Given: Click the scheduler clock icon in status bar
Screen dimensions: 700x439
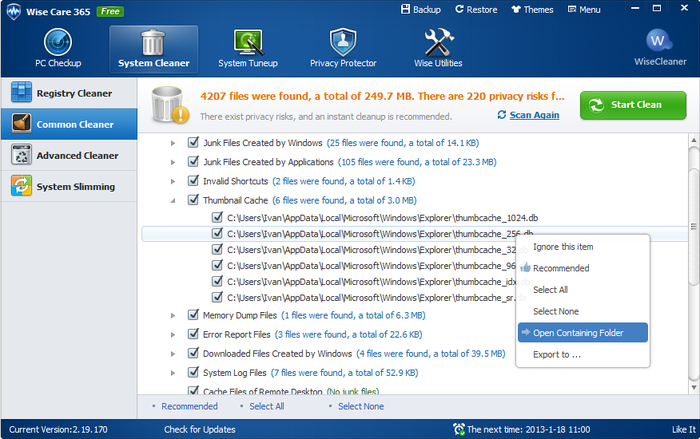Looking at the screenshot, I should (x=458, y=429).
